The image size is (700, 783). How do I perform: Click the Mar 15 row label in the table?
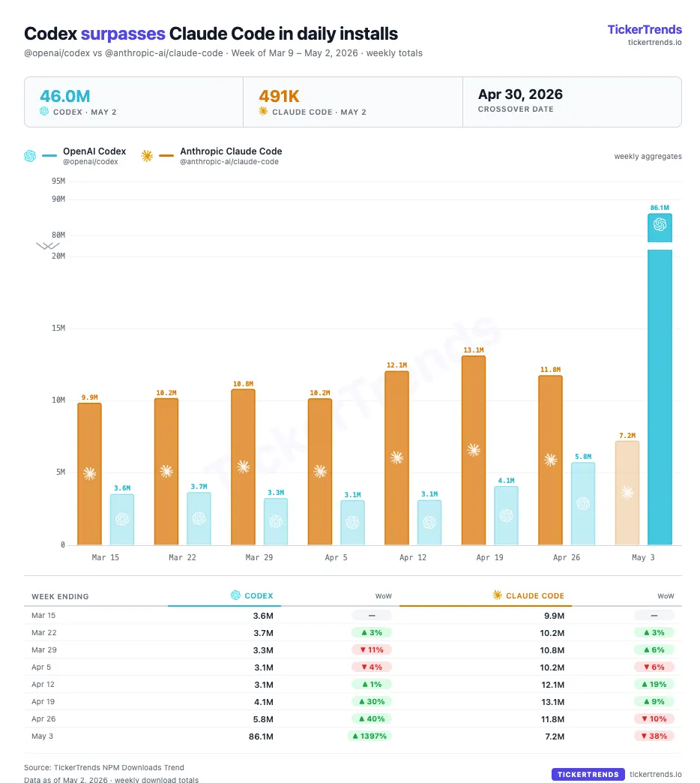(43, 615)
